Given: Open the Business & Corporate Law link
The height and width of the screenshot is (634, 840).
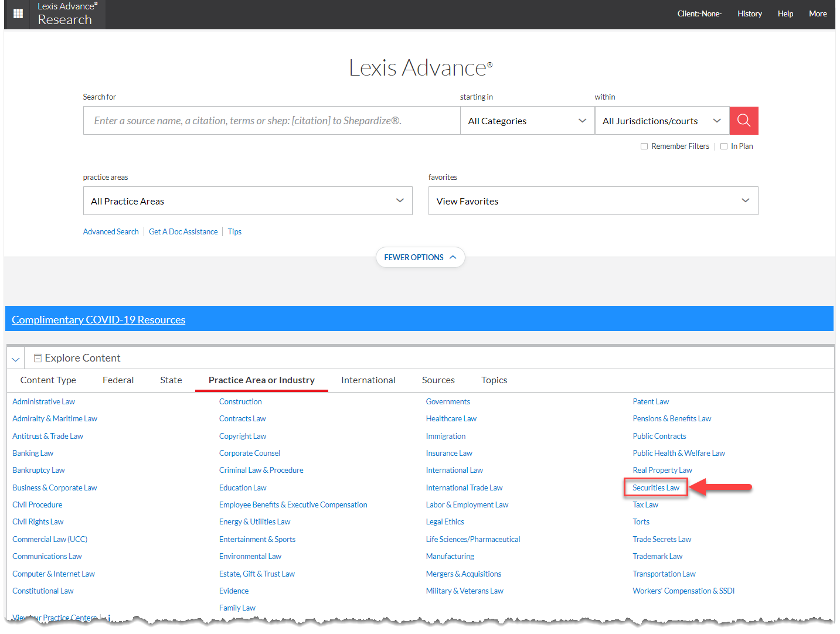Looking at the screenshot, I should tap(55, 488).
